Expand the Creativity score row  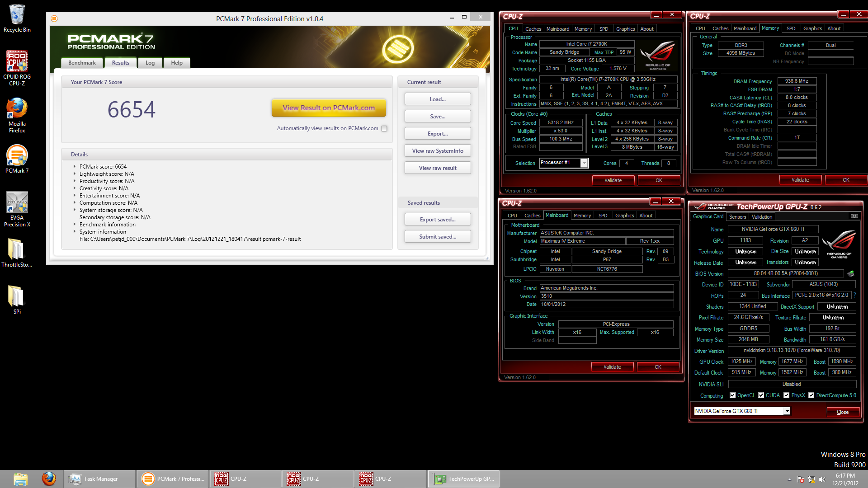(75, 188)
